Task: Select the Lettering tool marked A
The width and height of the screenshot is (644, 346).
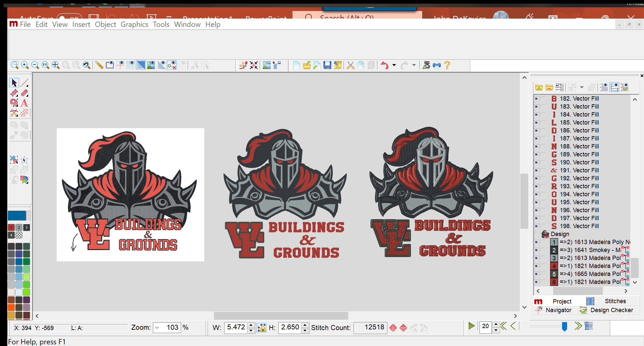Action: [x=24, y=103]
